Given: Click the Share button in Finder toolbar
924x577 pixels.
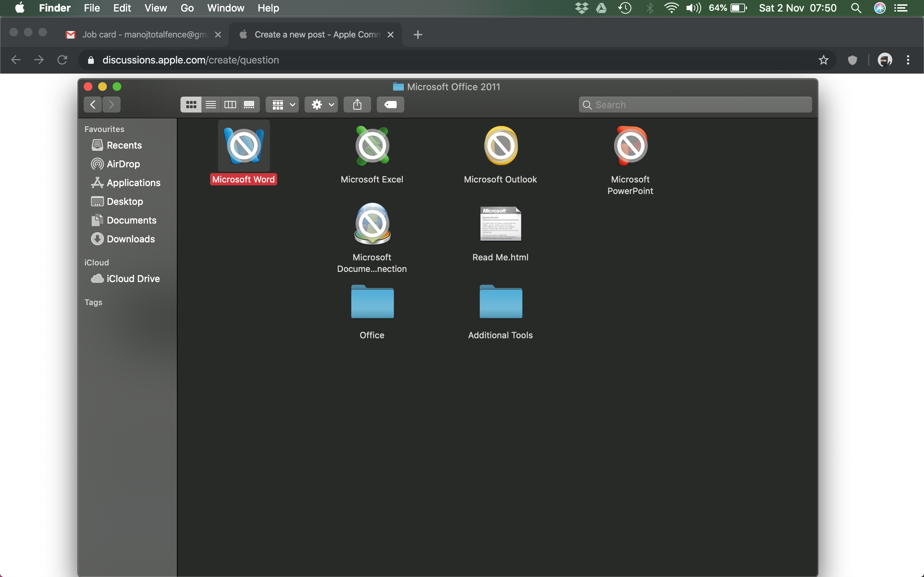Looking at the screenshot, I should 357,105.
